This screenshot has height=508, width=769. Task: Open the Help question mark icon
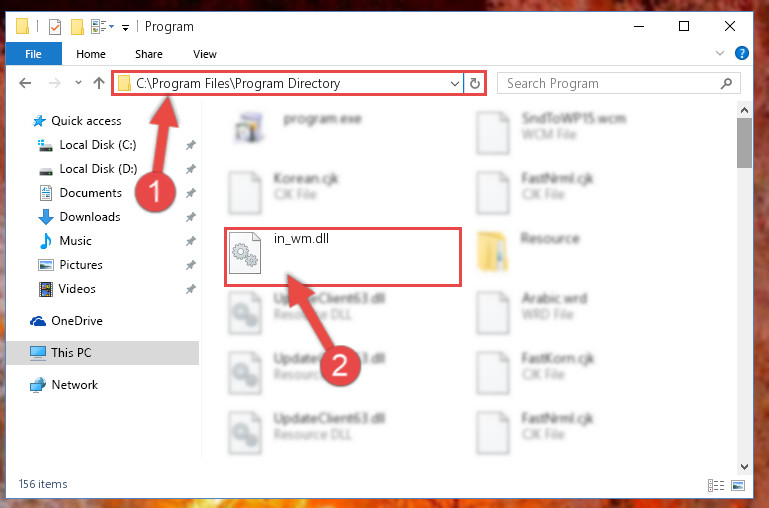click(742, 53)
